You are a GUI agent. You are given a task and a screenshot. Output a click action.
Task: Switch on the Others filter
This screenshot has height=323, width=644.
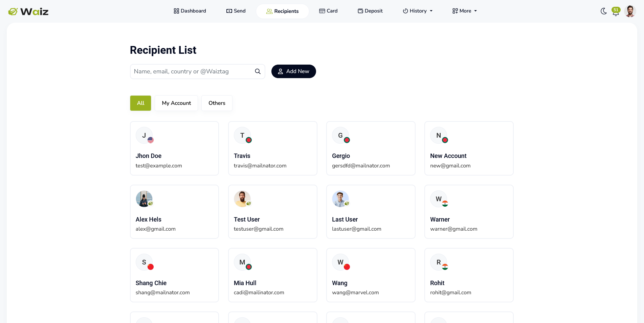click(217, 103)
